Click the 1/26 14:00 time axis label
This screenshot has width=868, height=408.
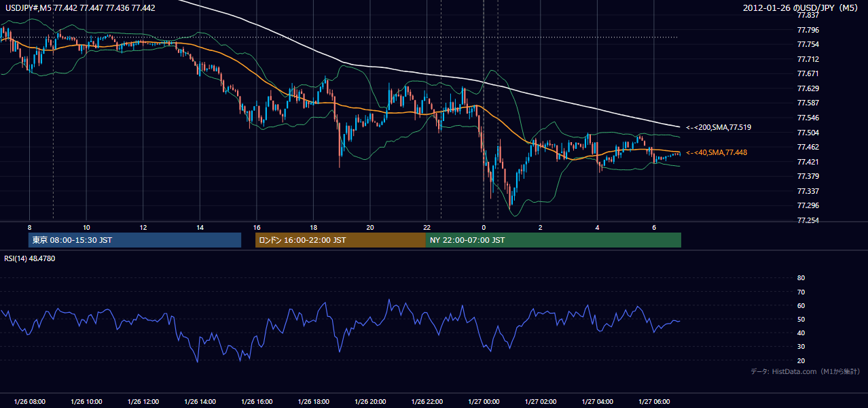pyautogui.click(x=200, y=402)
